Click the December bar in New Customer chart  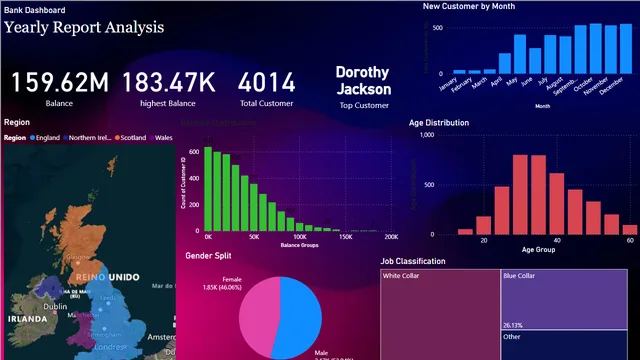(626, 49)
